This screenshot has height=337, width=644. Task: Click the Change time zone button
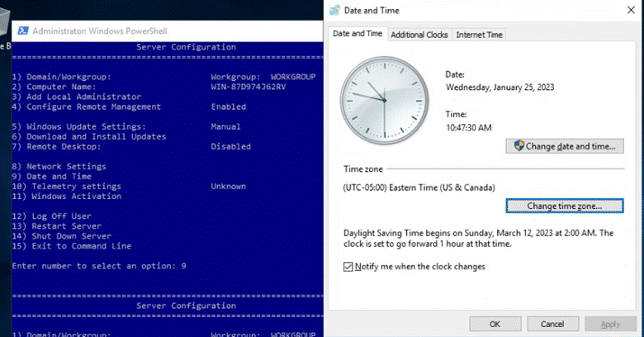click(x=565, y=206)
